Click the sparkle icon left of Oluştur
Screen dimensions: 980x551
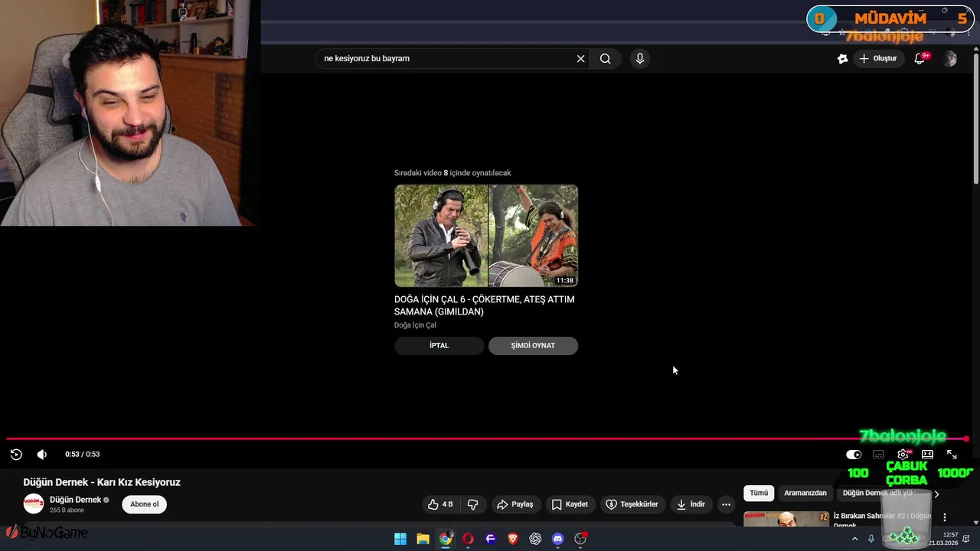click(842, 58)
